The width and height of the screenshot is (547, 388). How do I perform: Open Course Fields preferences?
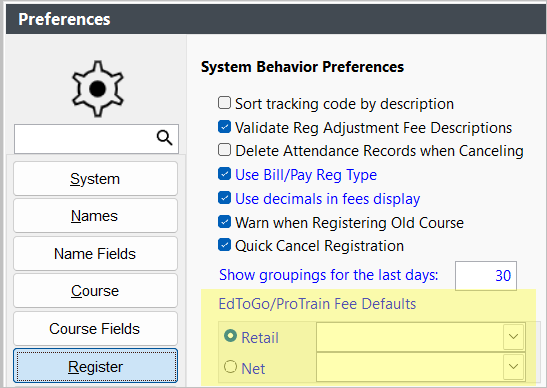[95, 328]
